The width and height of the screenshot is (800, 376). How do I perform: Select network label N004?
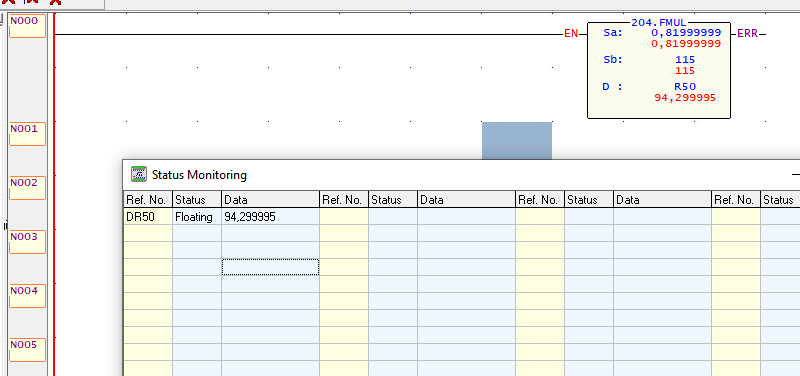[x=28, y=296]
